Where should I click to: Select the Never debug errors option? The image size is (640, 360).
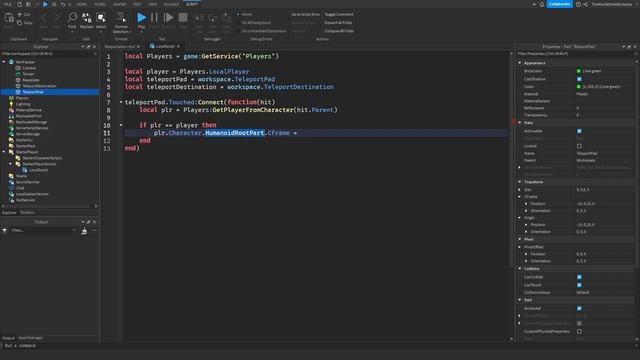(245, 14)
